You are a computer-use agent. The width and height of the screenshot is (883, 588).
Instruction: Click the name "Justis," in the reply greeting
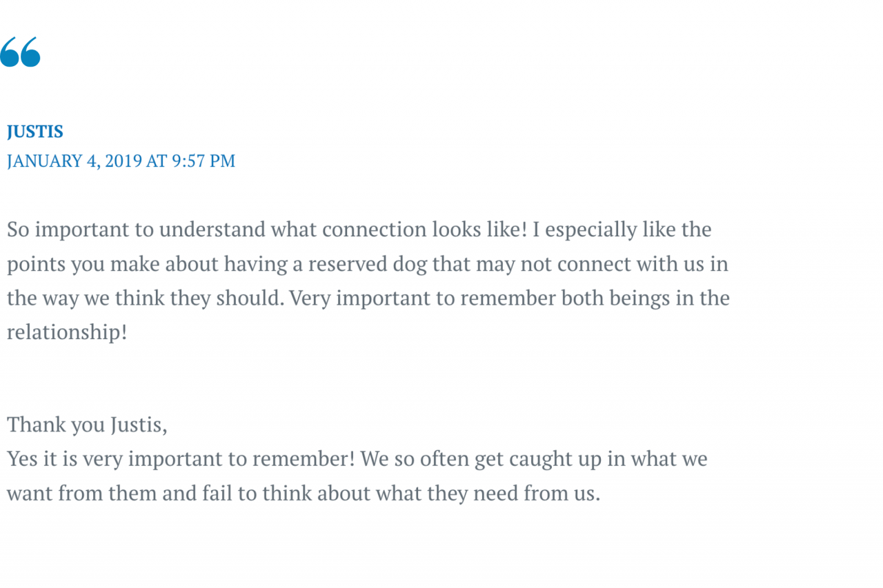138,425
